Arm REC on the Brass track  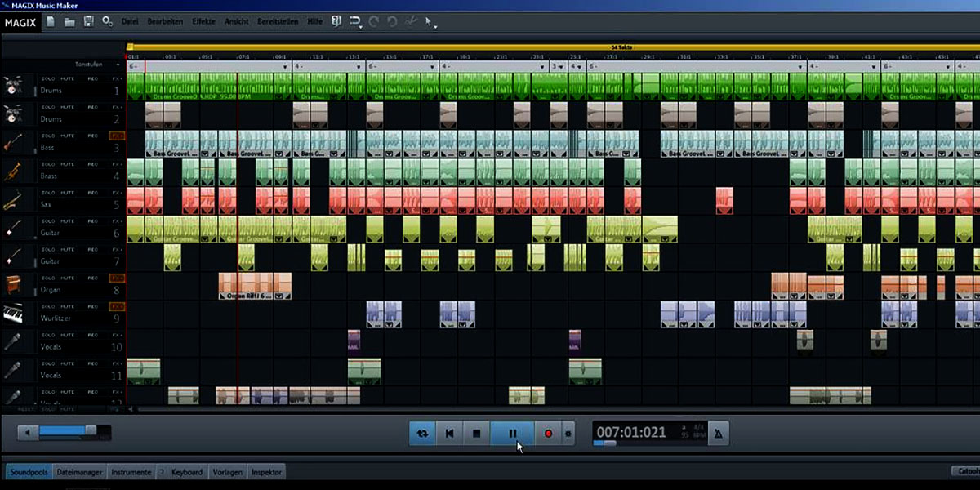(x=93, y=164)
